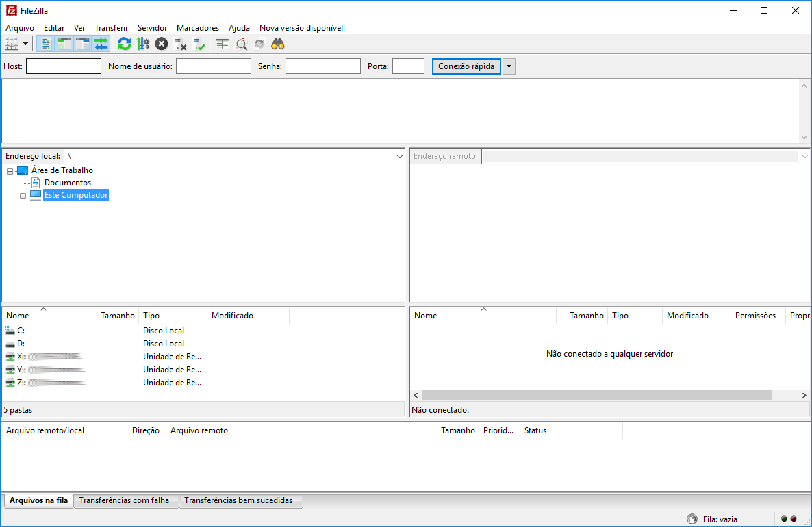Cancel the current operation
Viewport: 812px width, 527px height.
coord(162,44)
